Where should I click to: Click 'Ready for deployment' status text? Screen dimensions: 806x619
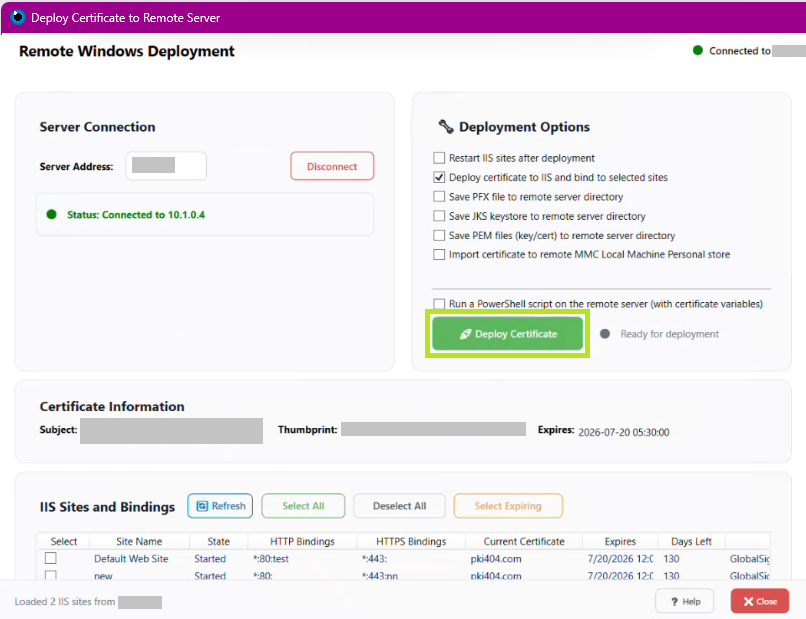[x=669, y=334]
